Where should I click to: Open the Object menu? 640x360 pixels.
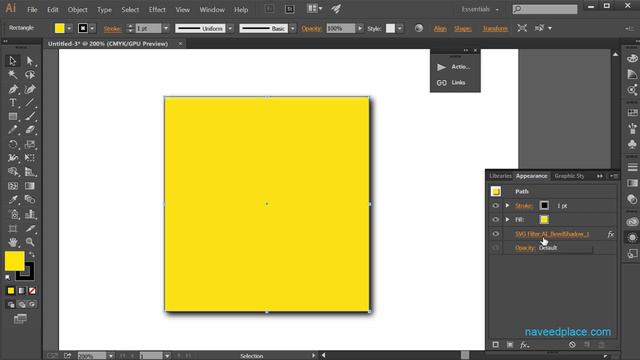78,9
